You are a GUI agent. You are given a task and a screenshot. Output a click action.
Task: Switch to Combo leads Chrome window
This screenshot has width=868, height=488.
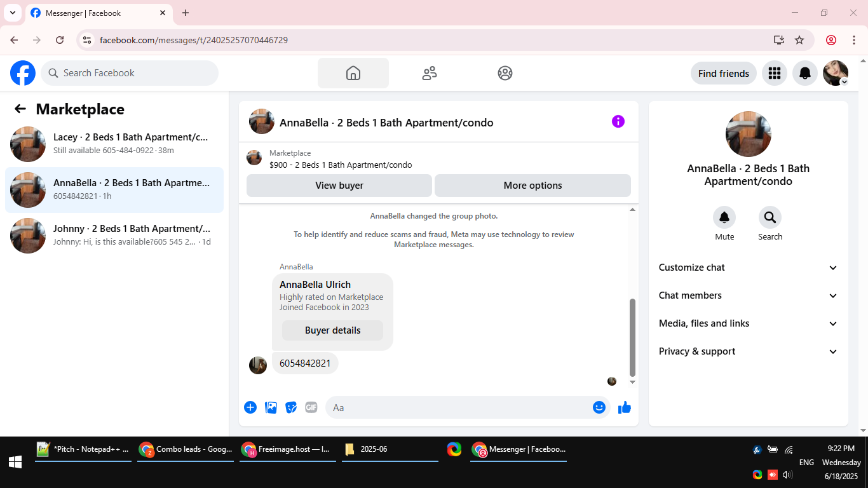(x=186, y=449)
